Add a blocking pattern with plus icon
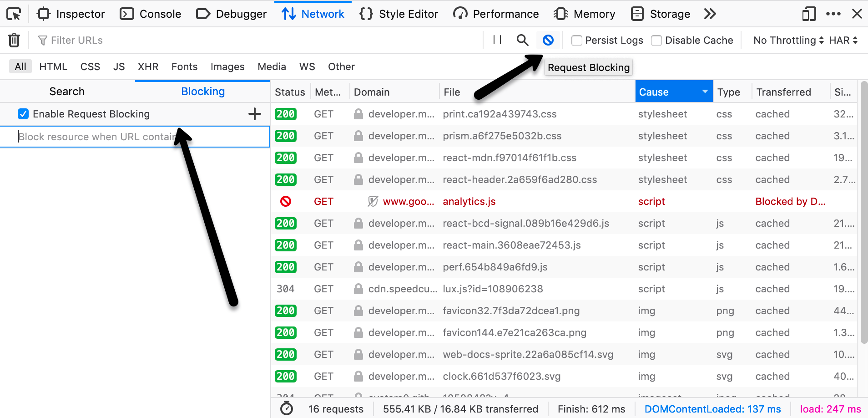Screen dimensions: 868x418 tap(255, 114)
